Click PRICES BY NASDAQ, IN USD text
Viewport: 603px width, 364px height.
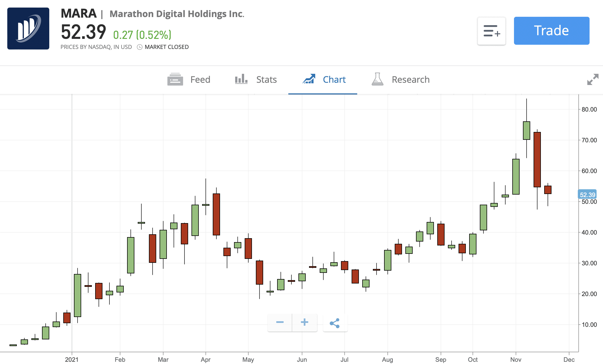pos(96,47)
